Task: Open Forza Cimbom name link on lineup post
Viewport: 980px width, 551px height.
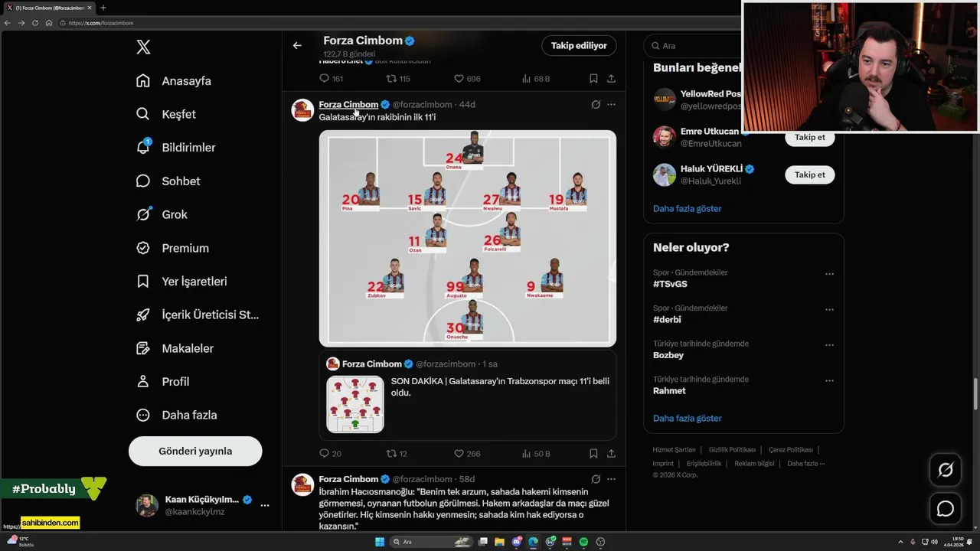Action: pyautogui.click(x=348, y=104)
